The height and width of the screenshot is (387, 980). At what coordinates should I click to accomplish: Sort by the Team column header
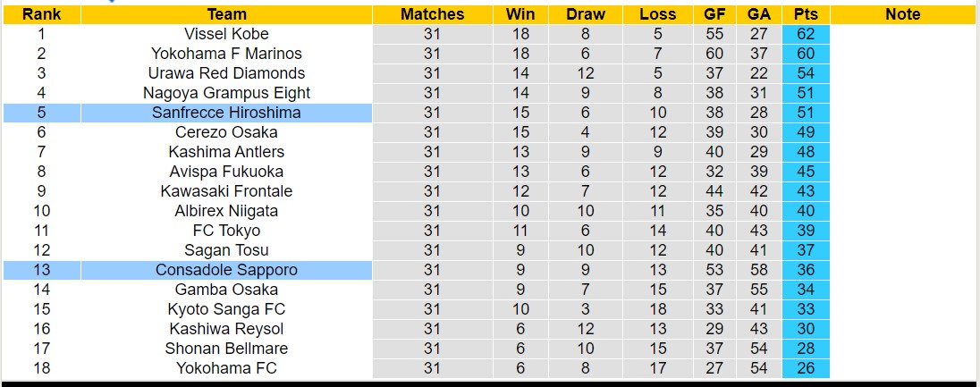click(226, 14)
